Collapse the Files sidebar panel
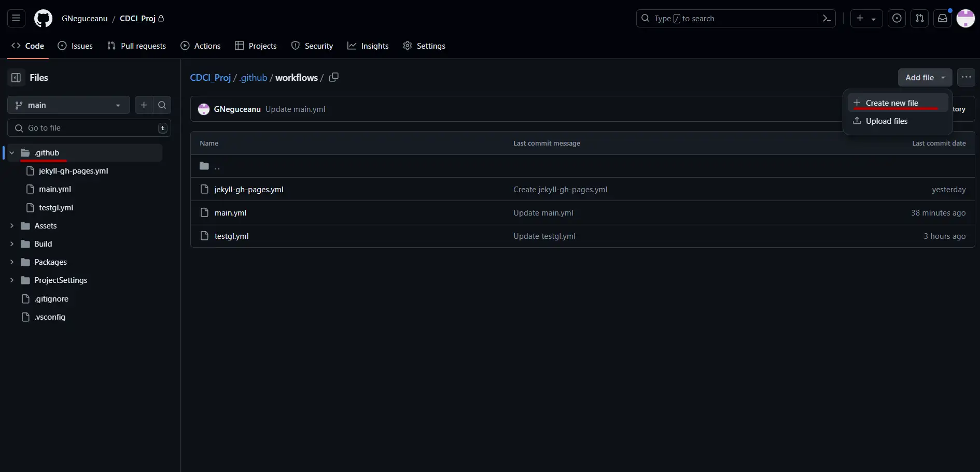The width and height of the screenshot is (980, 472). point(16,77)
